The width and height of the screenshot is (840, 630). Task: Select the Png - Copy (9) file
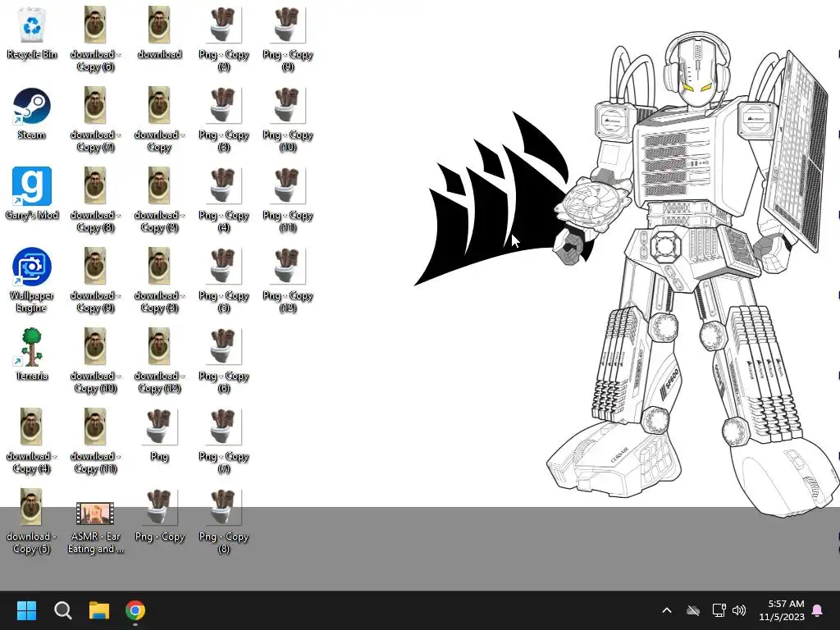pos(288,39)
